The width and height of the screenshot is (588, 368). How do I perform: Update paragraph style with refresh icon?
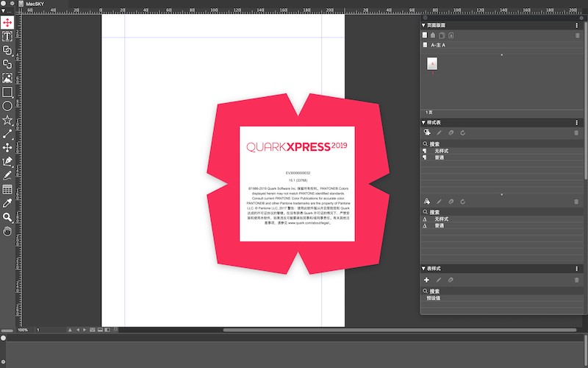(x=463, y=132)
